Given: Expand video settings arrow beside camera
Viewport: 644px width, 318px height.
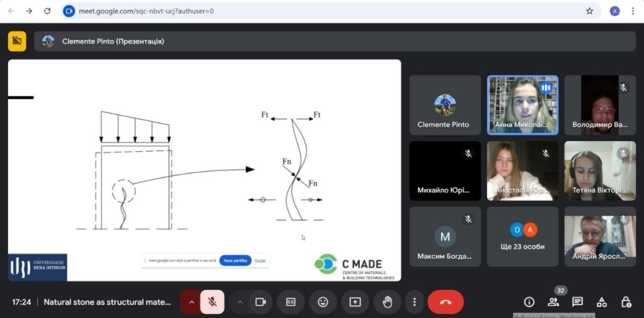Looking at the screenshot, I should 240,302.
